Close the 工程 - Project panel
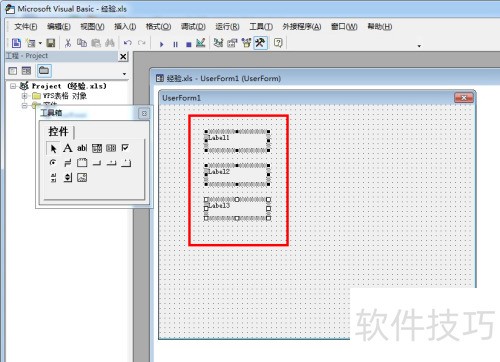The width and height of the screenshot is (500, 362). click(123, 57)
